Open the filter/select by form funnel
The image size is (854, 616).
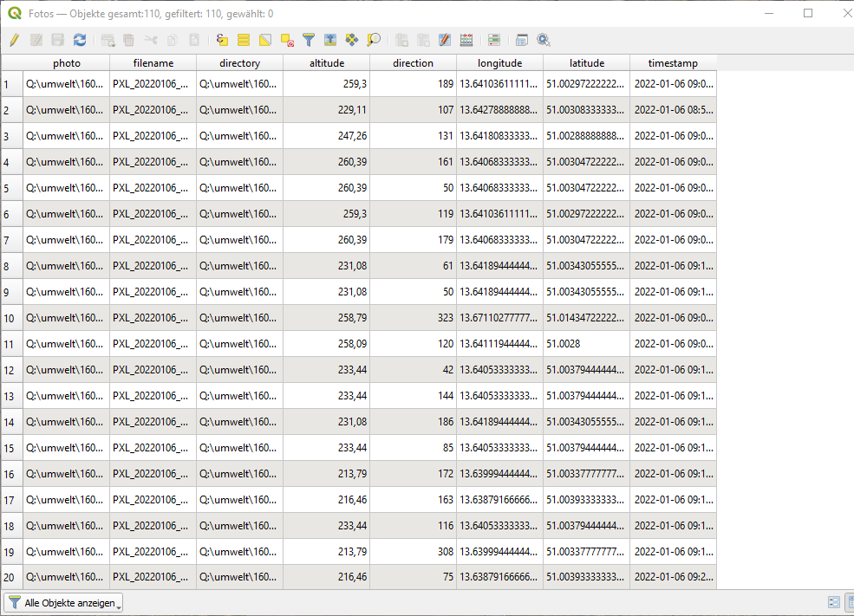click(309, 40)
